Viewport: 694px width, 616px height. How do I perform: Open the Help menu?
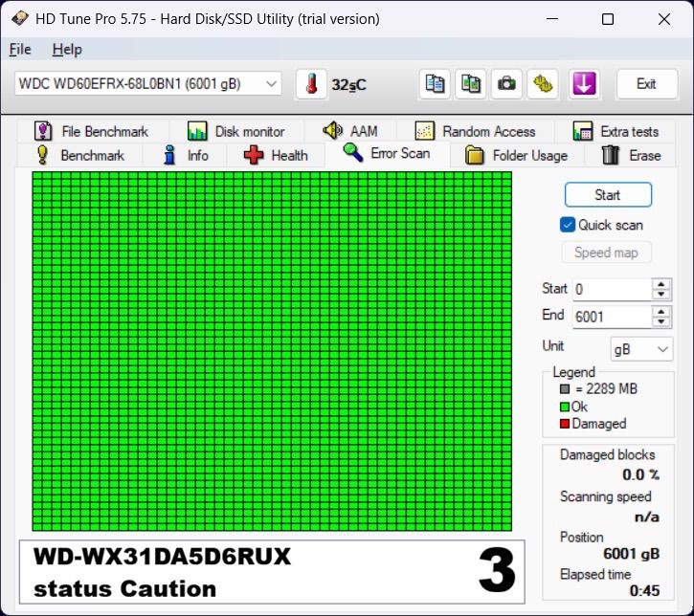tap(67, 49)
